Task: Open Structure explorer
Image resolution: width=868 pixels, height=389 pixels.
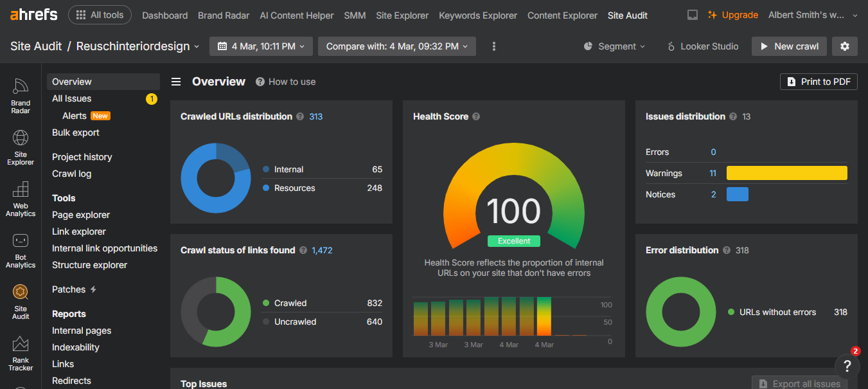Action: click(90, 265)
